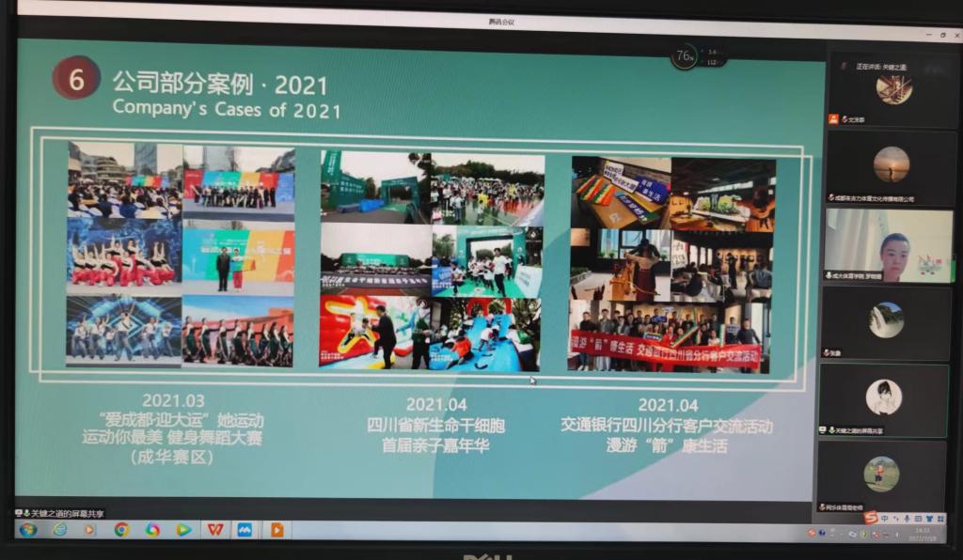
Task: Select the 成都东吉力体育文化传播有限公司 participant tile
Action: point(890,167)
